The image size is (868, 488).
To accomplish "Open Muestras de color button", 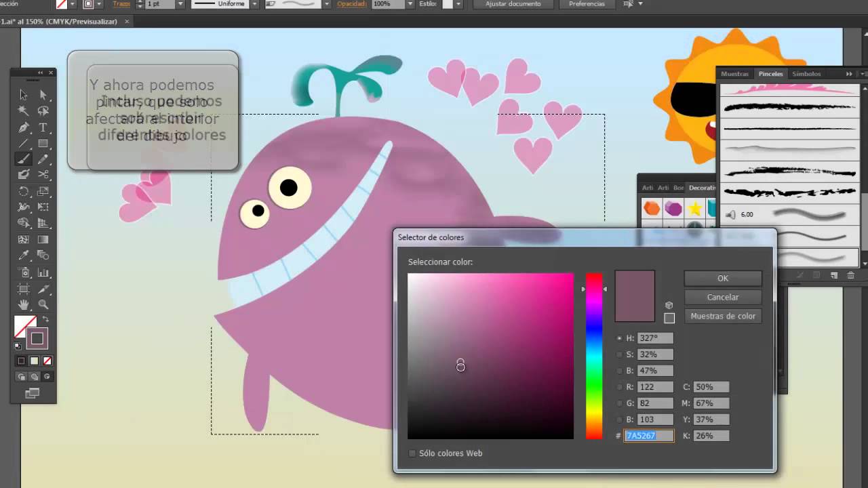I will [x=723, y=317].
